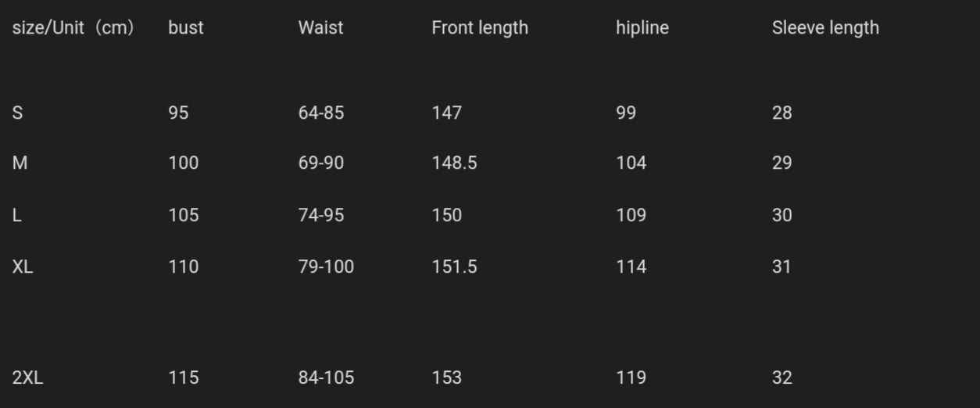980x408 pixels.
Task: Click the 2XL size row label
Action: [27, 378]
